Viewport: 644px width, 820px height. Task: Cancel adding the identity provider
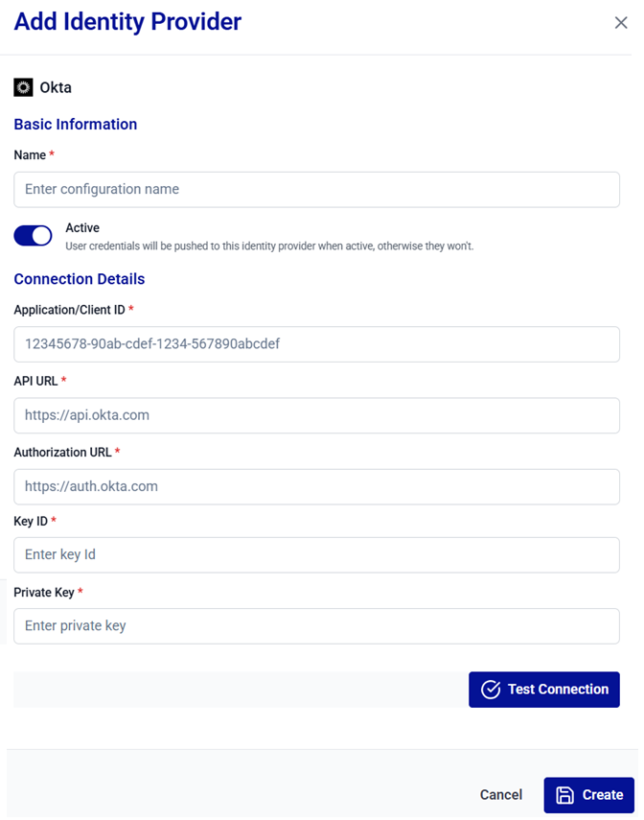[x=501, y=795]
